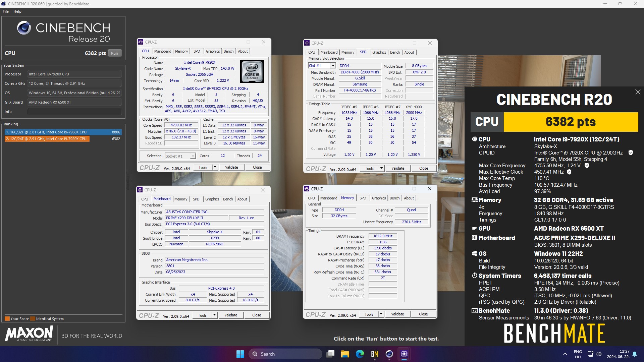Click the GPU icon in BenchMate panel

(474, 228)
